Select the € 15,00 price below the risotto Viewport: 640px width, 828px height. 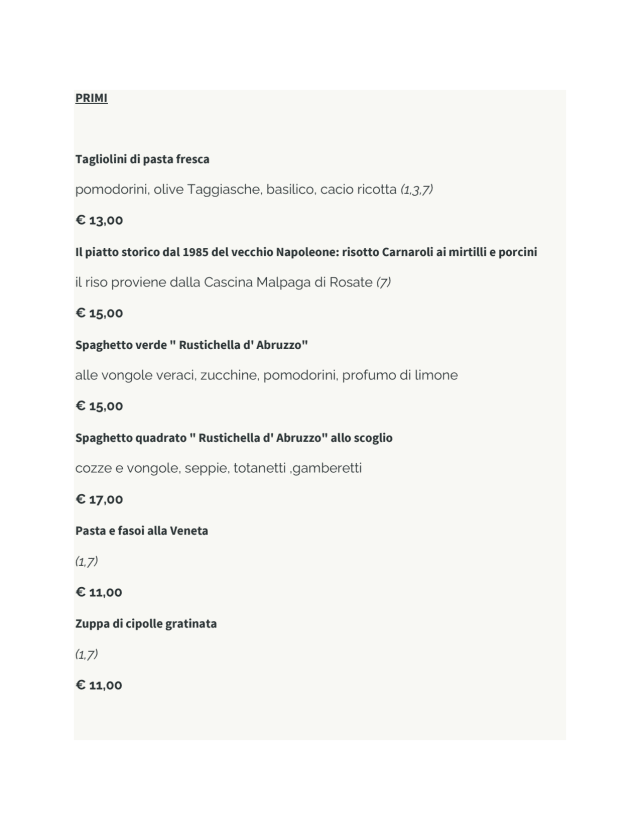pyautogui.click(x=99, y=313)
